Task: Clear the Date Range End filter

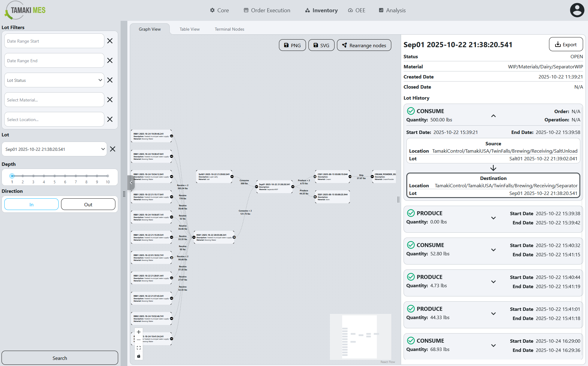Action: [x=110, y=60]
